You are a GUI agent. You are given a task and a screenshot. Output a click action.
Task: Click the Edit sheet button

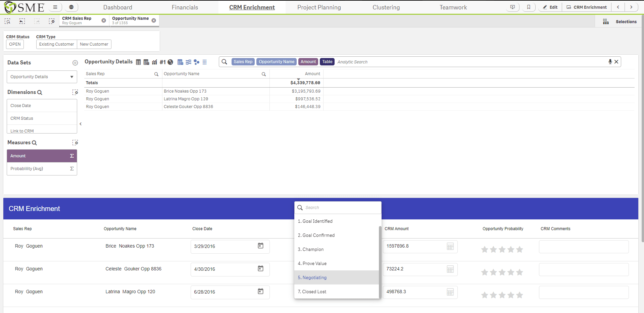point(550,7)
